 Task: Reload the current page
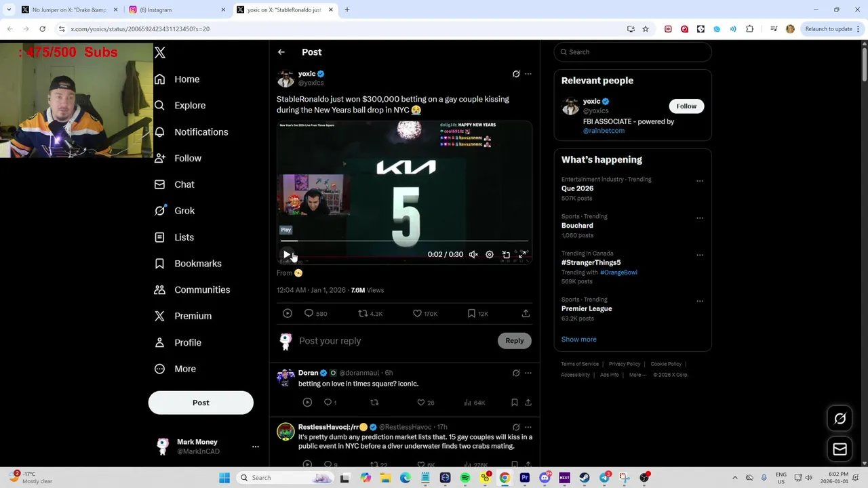42,28
